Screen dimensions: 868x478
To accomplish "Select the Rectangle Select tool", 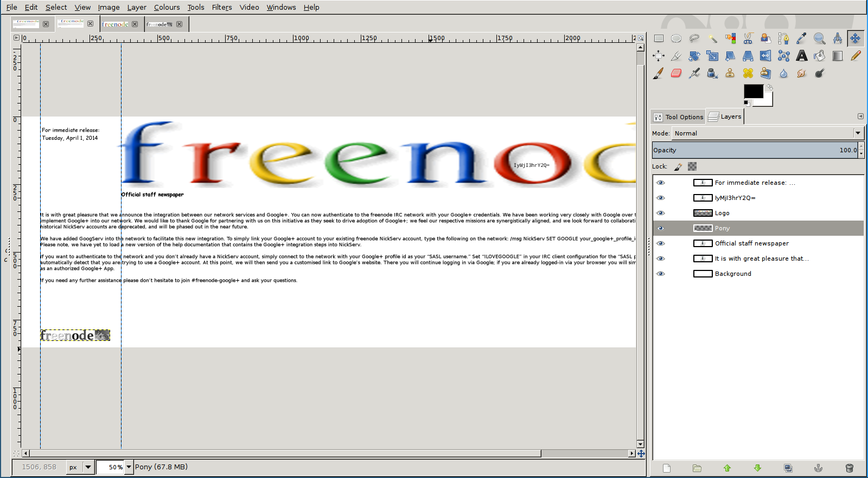I will tap(659, 38).
